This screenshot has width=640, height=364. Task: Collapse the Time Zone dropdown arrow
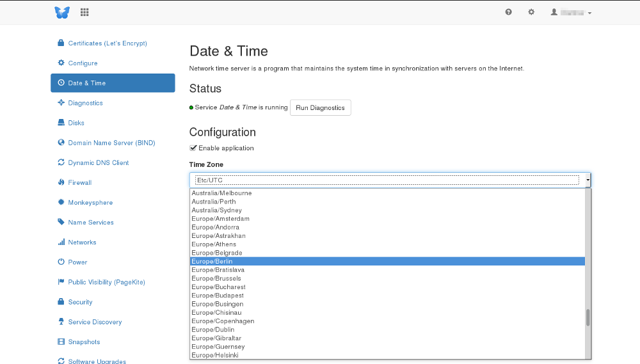(x=588, y=180)
